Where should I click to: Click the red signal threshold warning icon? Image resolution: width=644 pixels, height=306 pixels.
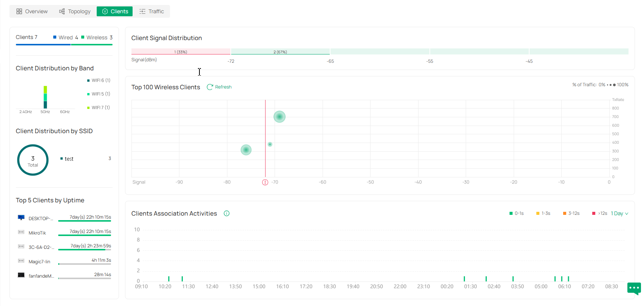(265, 182)
